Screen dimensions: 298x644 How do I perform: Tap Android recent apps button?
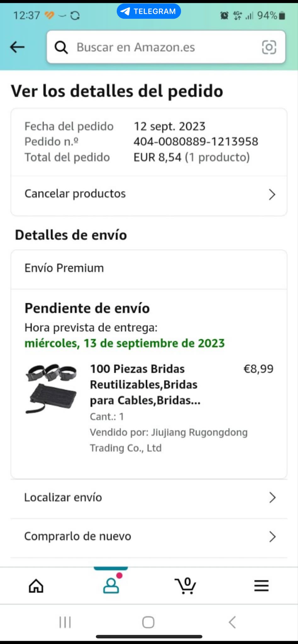click(x=65, y=622)
